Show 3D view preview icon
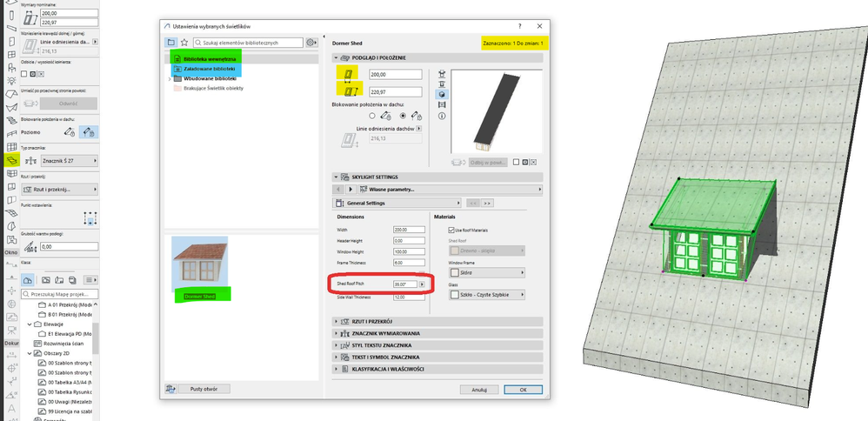Image resolution: width=868 pixels, height=421 pixels. pos(443,95)
